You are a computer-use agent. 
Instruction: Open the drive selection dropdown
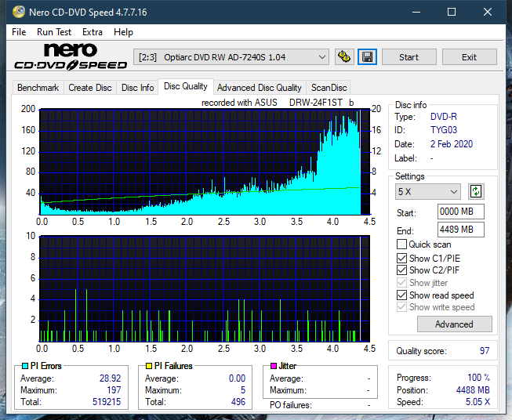[x=231, y=57]
